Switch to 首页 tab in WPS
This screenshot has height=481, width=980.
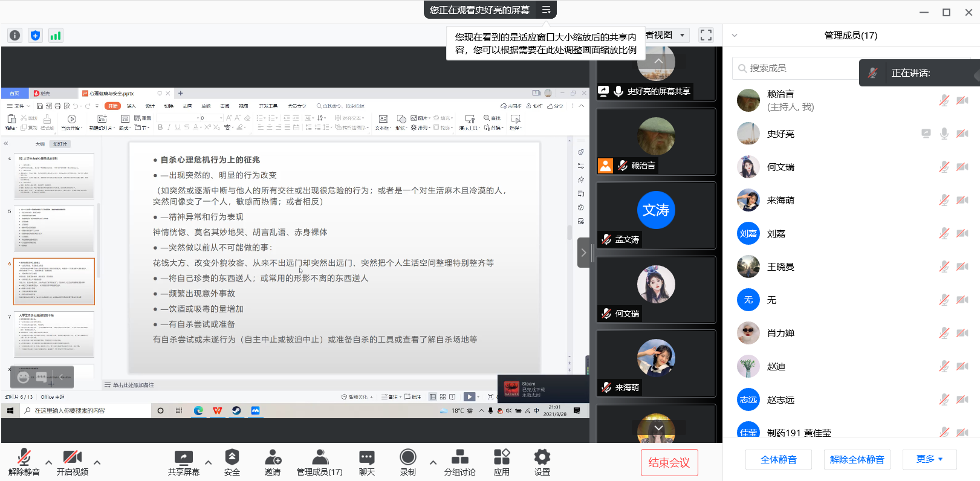point(15,93)
